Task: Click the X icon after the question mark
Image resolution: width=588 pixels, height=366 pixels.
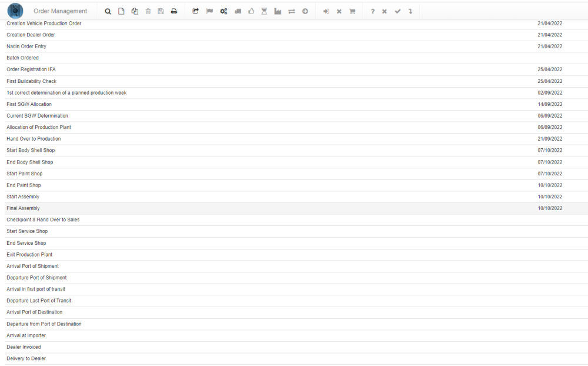Action: pos(385,11)
